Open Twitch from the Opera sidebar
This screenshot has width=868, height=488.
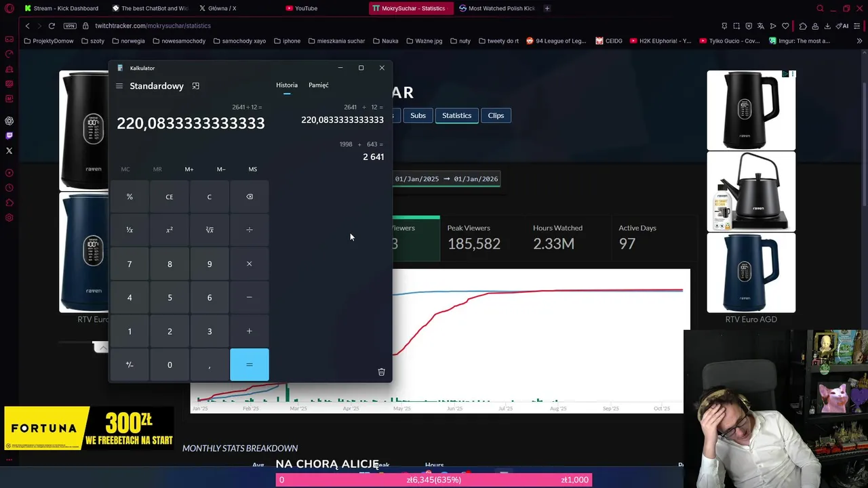point(9,136)
